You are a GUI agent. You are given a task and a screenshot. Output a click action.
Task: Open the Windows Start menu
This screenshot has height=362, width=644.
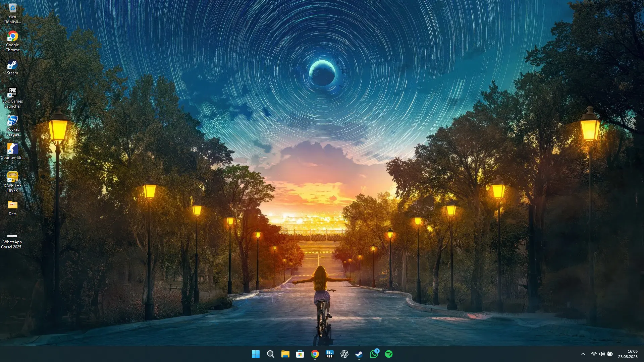(256, 354)
